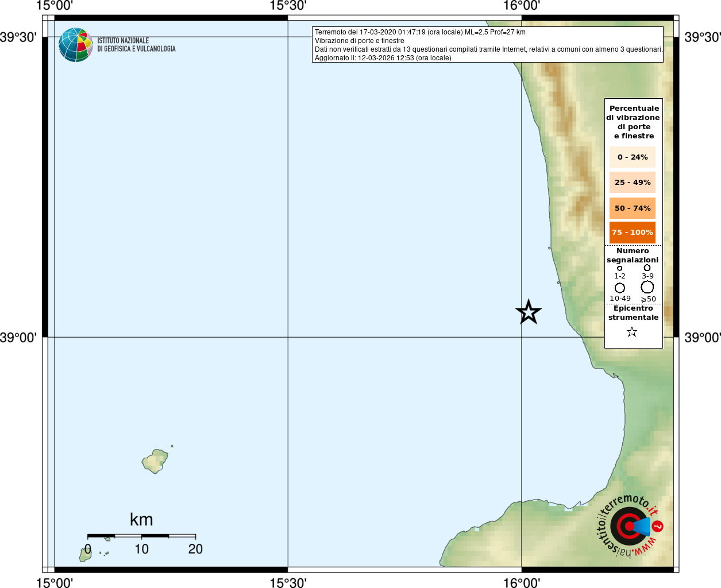Click the right 39°30' latitude label
This screenshot has height=588, width=721.
point(703,37)
